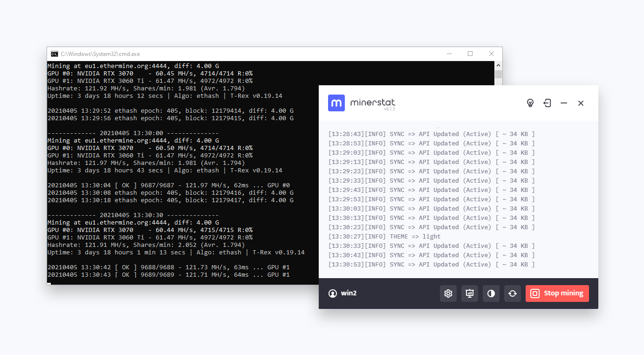The image size is (644, 355).
Task: Click the cmd title C:\Windows\System32\cmd.exe
Action: 100,54
